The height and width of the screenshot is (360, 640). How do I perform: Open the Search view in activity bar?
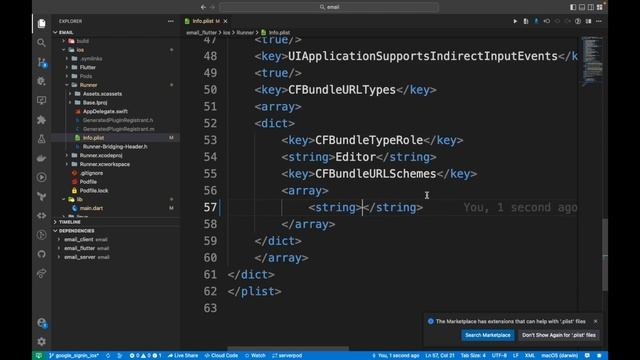(41, 42)
